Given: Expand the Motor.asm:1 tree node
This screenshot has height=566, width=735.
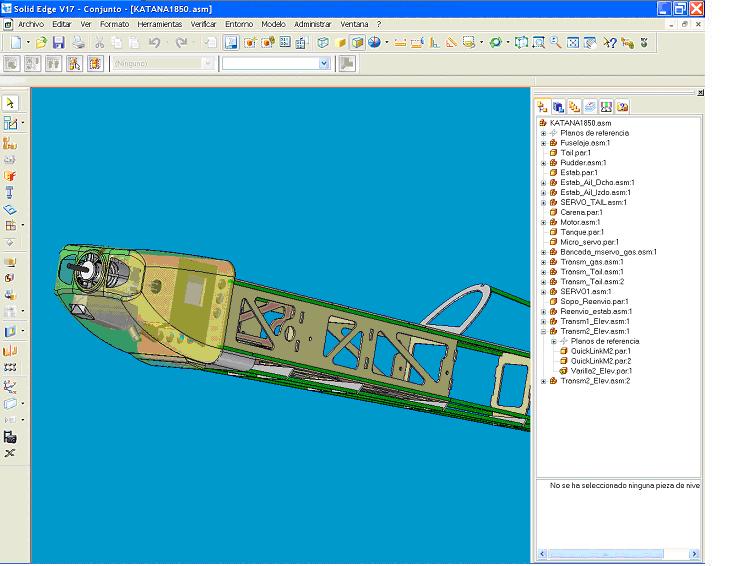Looking at the screenshot, I should point(544,222).
